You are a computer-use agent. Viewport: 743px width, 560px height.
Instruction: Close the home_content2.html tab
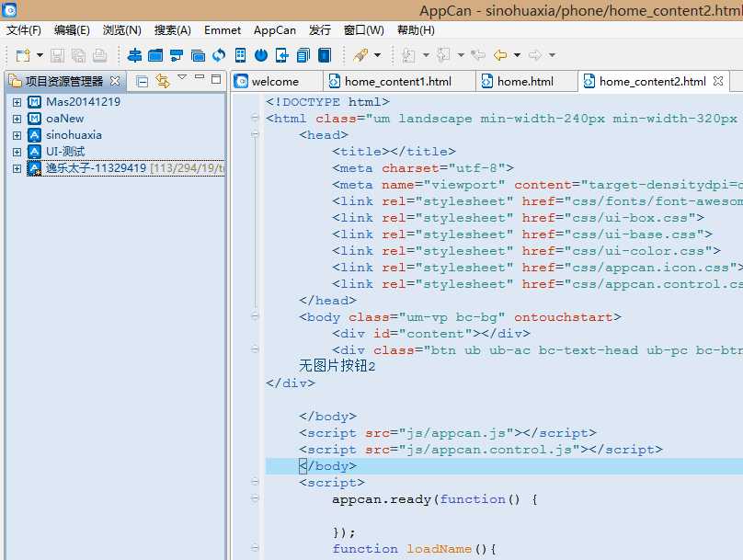pos(718,81)
